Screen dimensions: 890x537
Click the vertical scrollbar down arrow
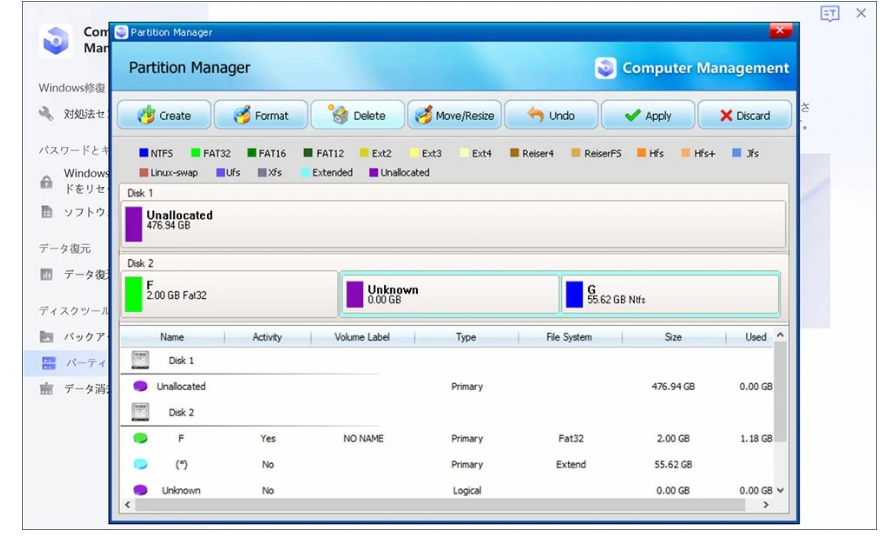780,491
